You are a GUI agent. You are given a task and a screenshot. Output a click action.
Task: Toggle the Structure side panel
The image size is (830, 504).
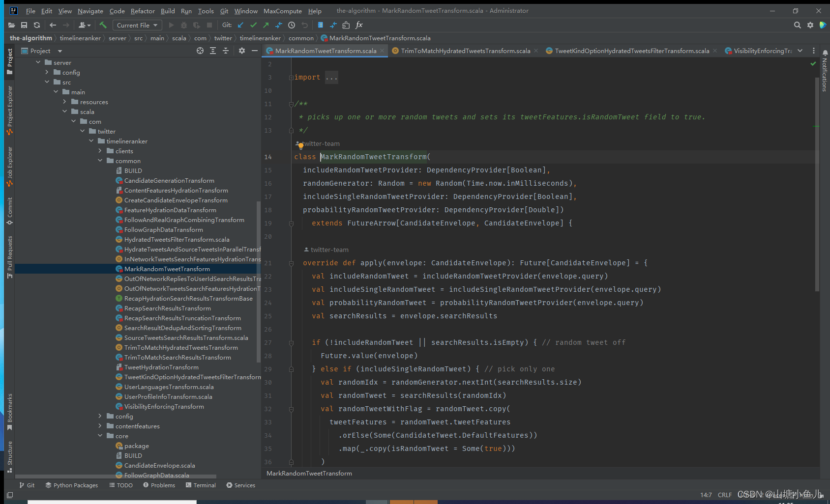[10, 457]
